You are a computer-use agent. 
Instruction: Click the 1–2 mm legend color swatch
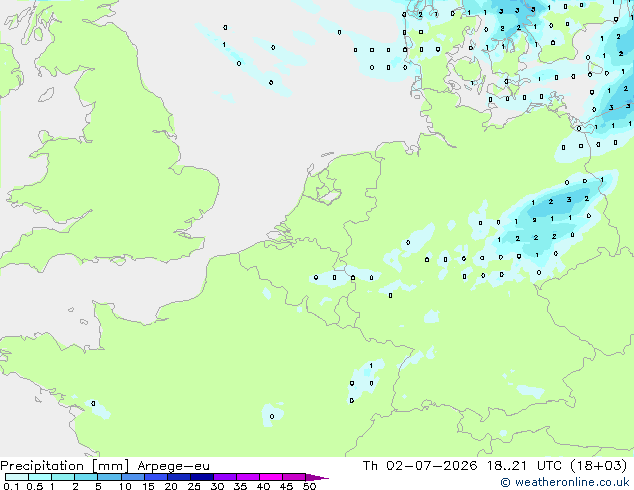63,477
